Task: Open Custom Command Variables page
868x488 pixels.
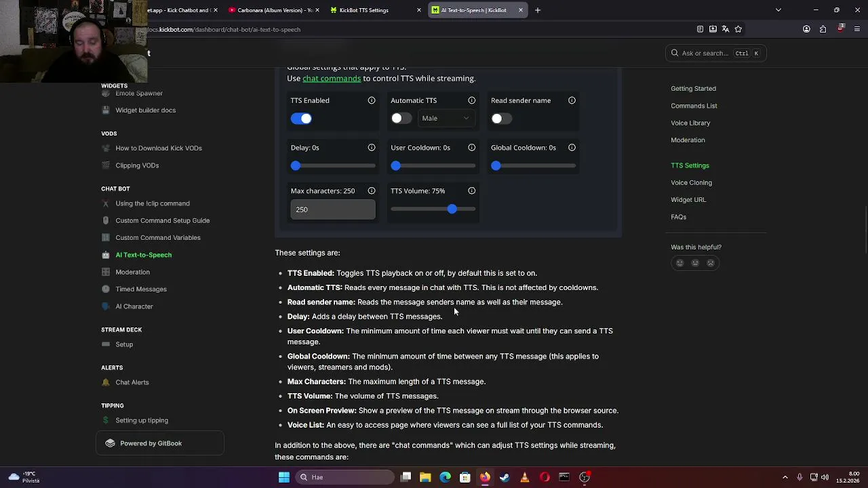Action: click(x=158, y=238)
